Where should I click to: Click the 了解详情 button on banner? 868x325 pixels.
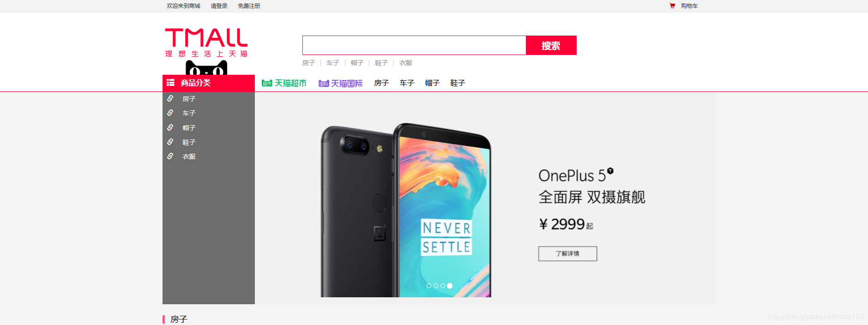click(x=567, y=253)
